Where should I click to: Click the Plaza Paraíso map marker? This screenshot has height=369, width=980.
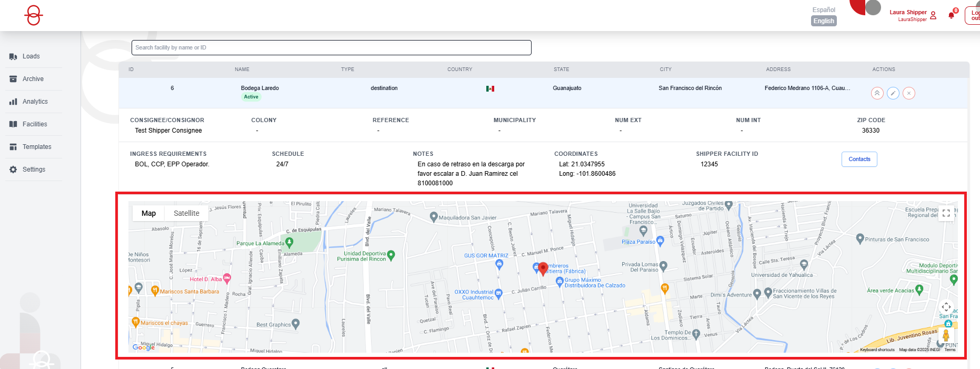[x=660, y=241]
